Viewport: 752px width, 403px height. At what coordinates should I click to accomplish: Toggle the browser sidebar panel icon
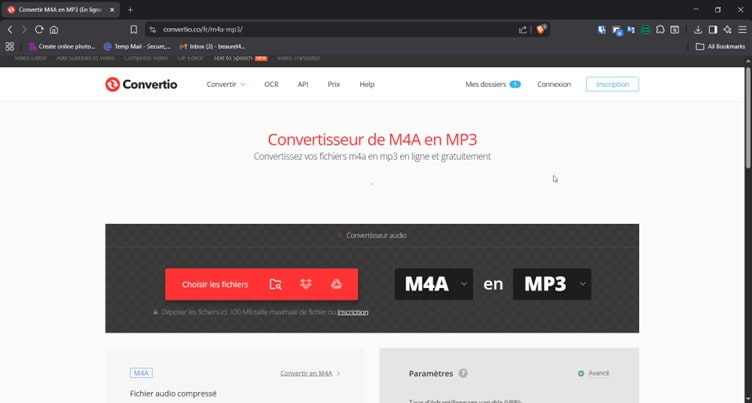(x=713, y=30)
